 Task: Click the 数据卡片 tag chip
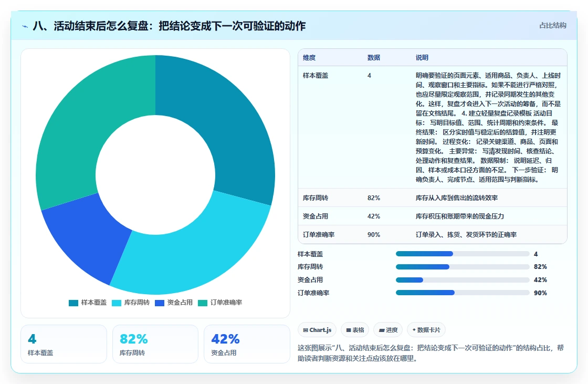click(426, 330)
